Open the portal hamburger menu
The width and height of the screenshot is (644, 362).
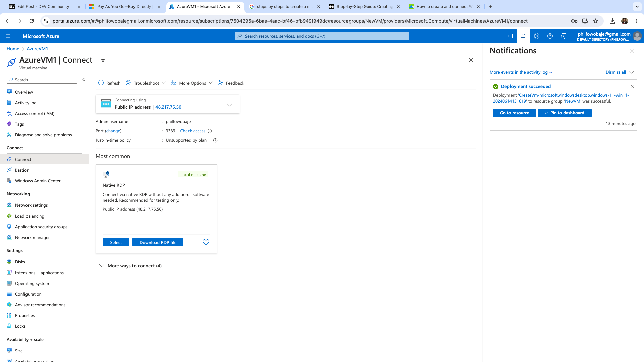[8, 36]
